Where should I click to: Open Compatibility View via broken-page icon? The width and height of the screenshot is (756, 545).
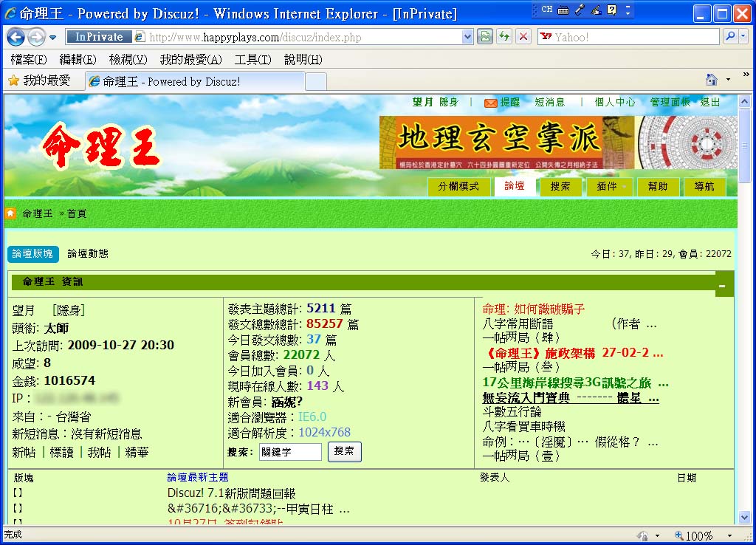(x=485, y=37)
